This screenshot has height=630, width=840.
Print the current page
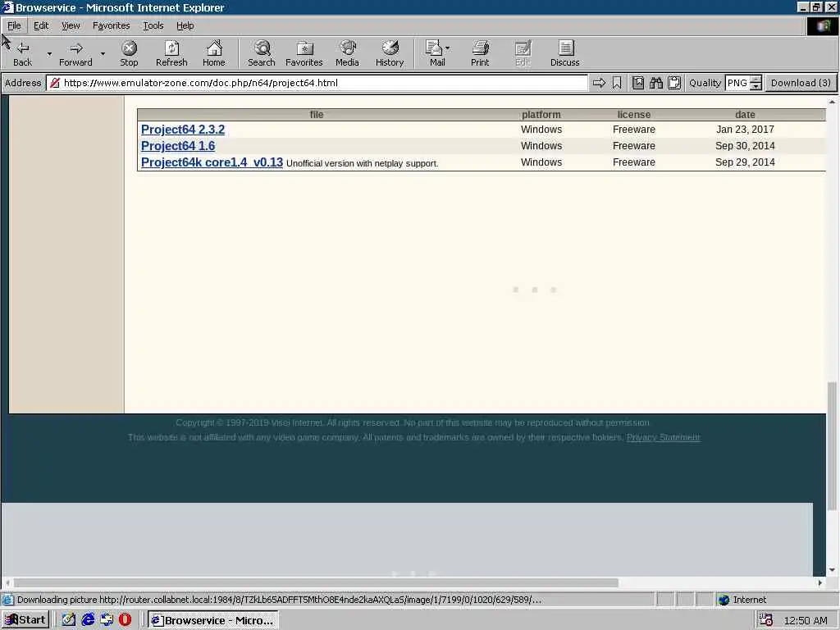point(479,53)
